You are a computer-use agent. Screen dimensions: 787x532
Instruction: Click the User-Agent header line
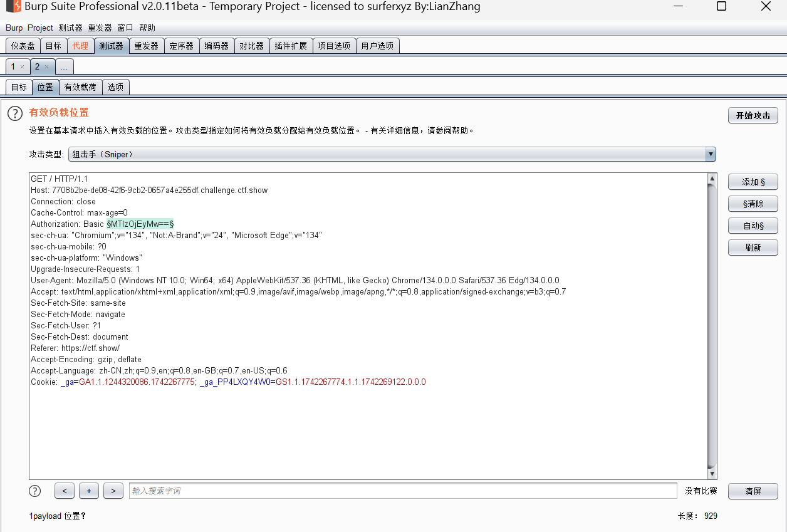(x=295, y=280)
